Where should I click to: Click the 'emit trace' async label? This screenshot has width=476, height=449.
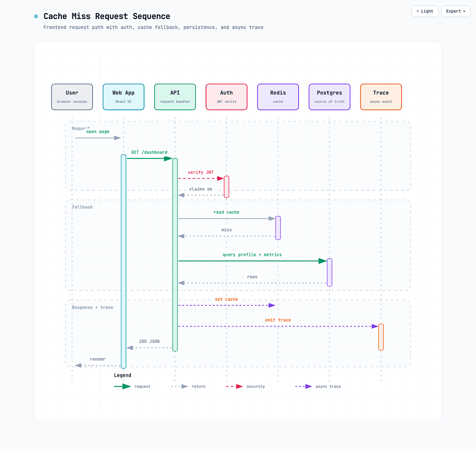pyautogui.click(x=278, y=320)
